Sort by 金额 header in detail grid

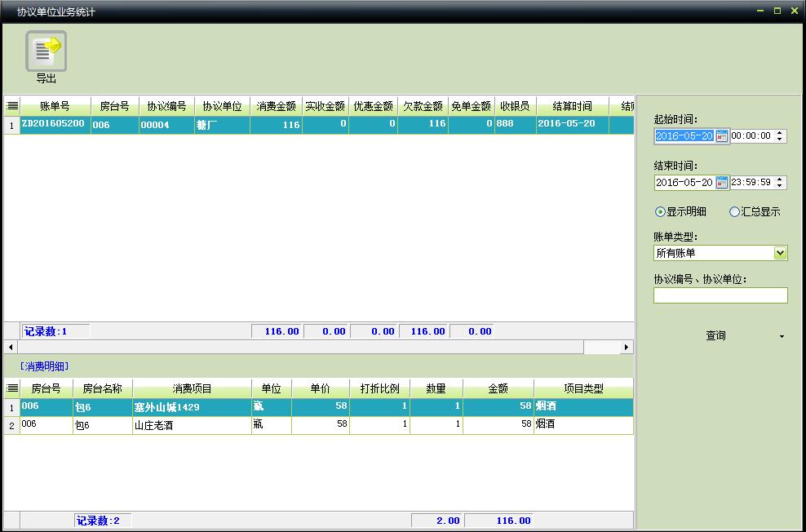coord(498,388)
